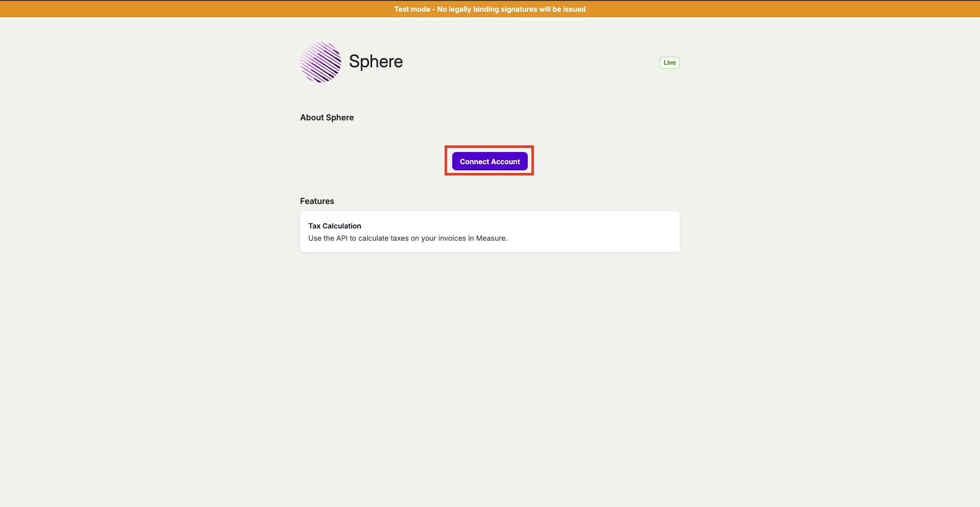Click the word "Sphere" in About heading
The width and height of the screenshot is (980, 507).
pos(340,117)
